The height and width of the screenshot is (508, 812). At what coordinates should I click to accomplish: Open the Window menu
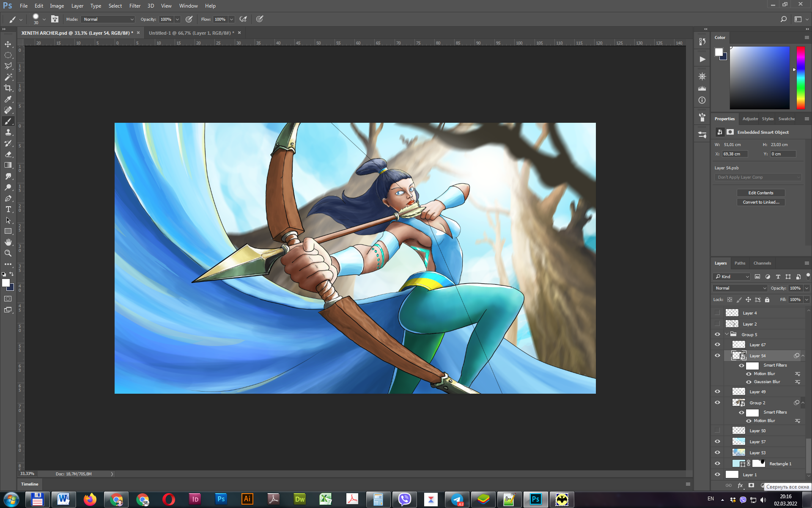pos(188,6)
